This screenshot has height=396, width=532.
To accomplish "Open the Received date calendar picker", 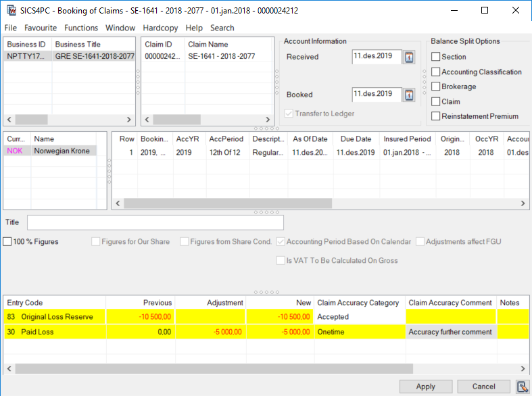I will (409, 57).
